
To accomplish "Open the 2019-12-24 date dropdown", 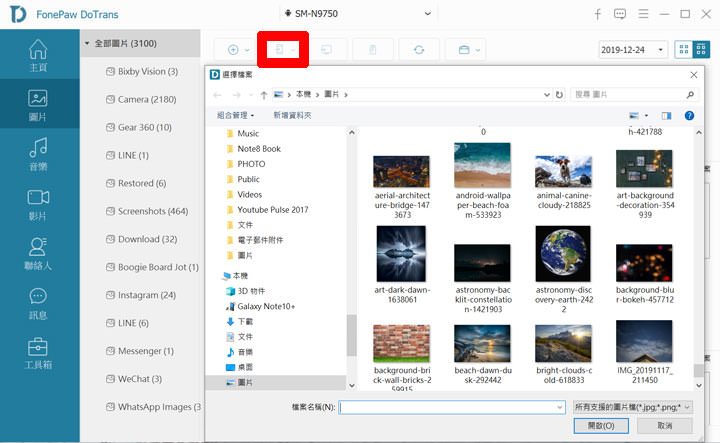I will pos(635,49).
